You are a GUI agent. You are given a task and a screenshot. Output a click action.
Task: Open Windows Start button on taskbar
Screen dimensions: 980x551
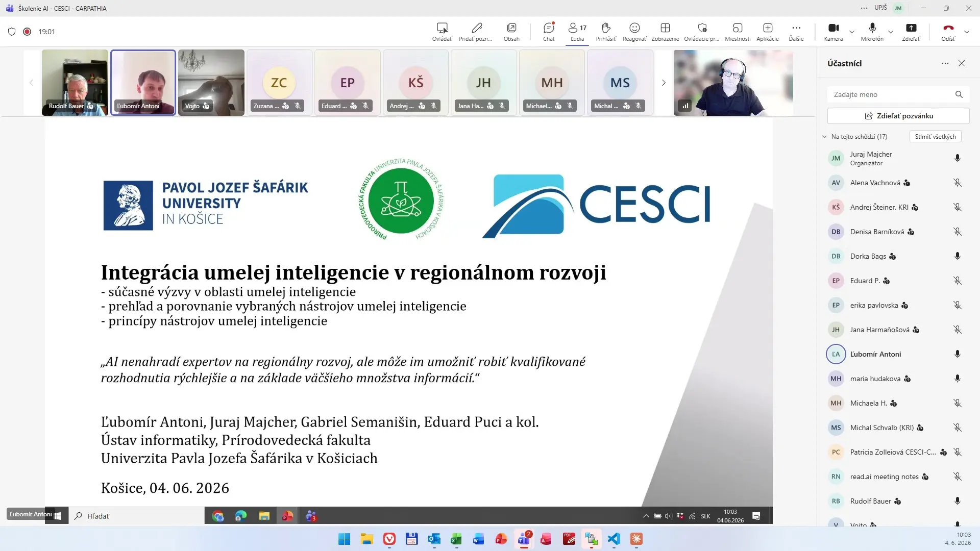tap(345, 539)
